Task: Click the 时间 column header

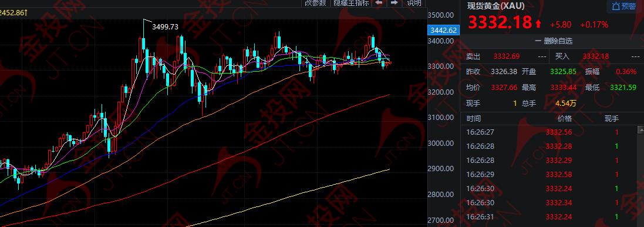Action: coord(474,119)
